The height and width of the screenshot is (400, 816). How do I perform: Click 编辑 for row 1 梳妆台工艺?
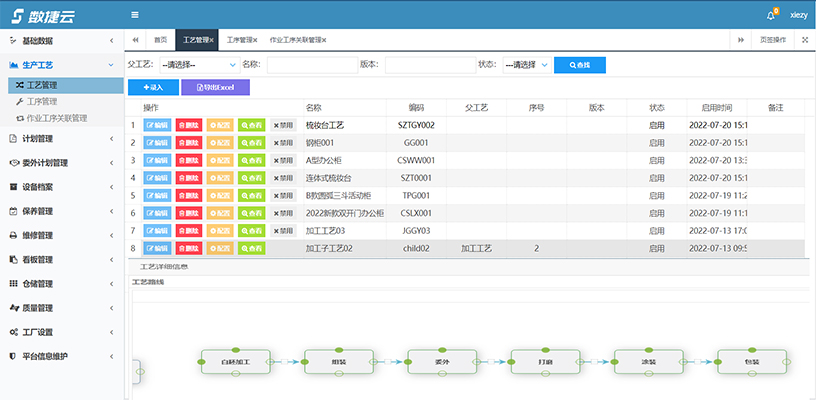tap(157, 126)
